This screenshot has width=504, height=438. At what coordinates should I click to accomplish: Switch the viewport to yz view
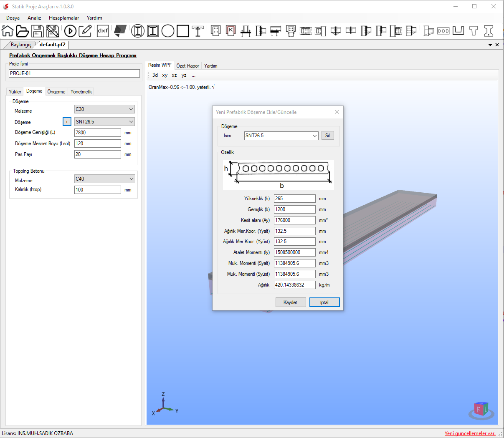pyautogui.click(x=184, y=75)
